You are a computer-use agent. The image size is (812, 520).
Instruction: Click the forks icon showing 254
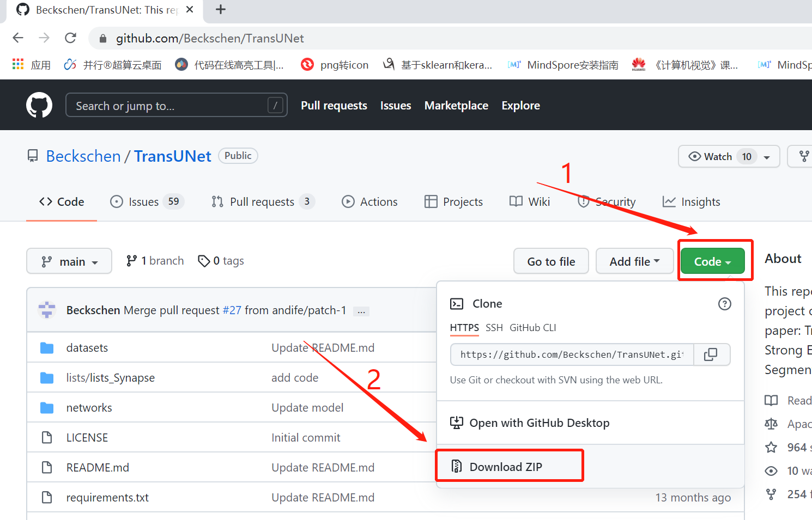[x=771, y=494]
